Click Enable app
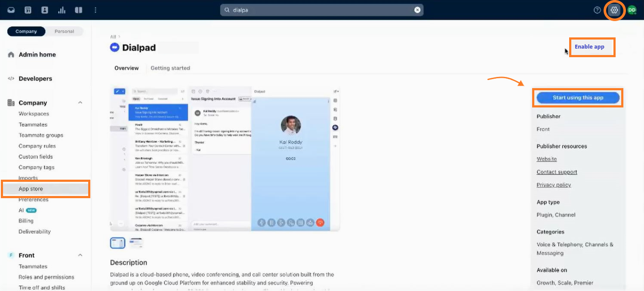 coord(589,47)
